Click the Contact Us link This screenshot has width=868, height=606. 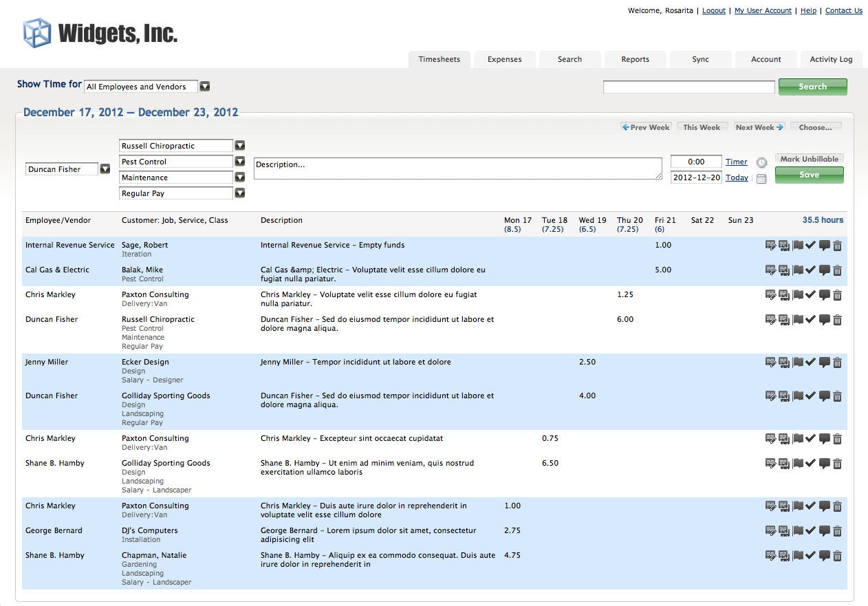click(844, 11)
